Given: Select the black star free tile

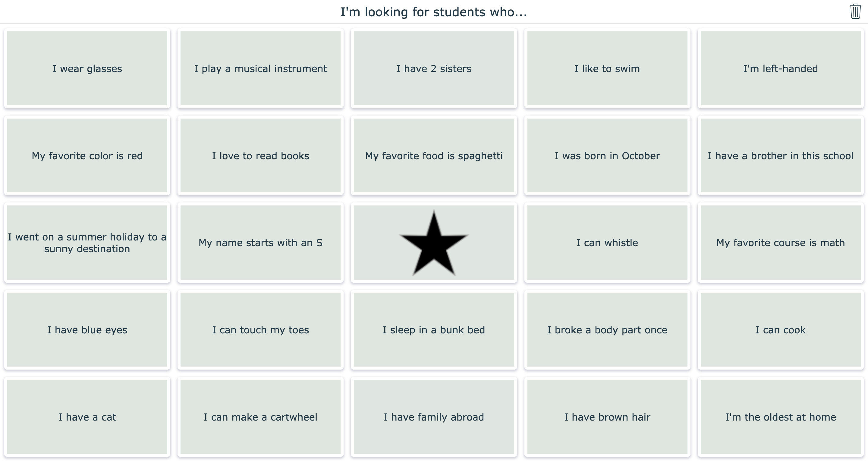Looking at the screenshot, I should 434,243.
